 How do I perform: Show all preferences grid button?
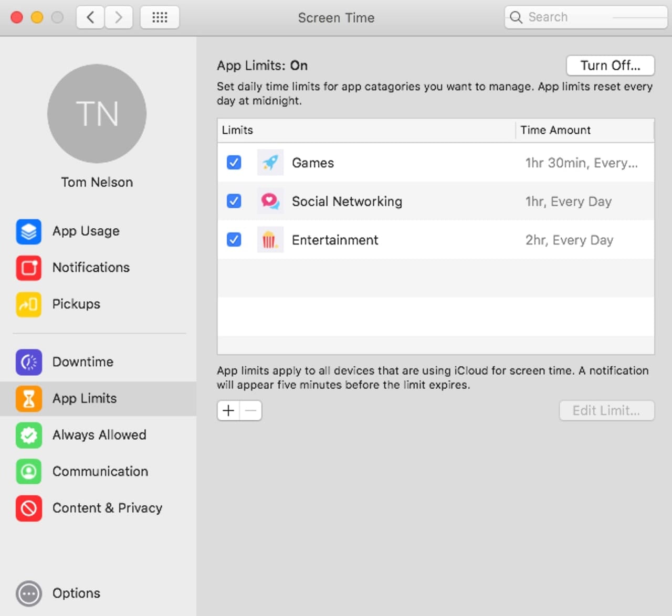[x=160, y=17]
